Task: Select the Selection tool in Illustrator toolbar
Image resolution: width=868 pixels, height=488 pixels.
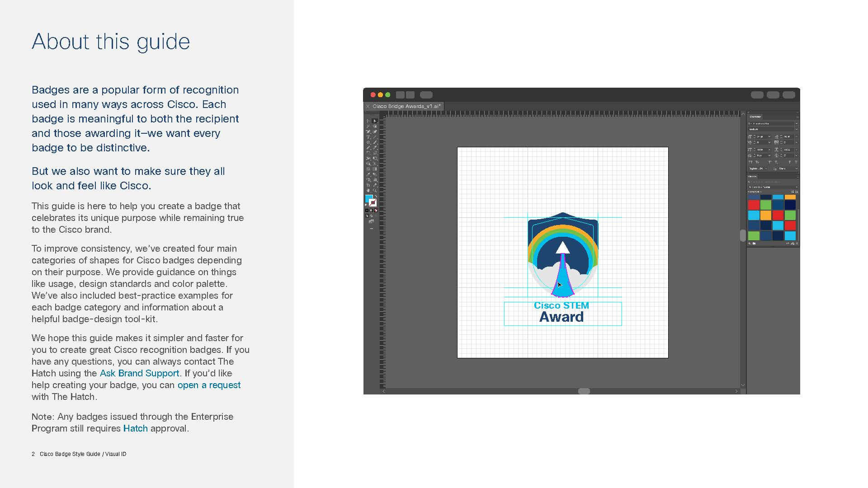Action: (x=368, y=121)
